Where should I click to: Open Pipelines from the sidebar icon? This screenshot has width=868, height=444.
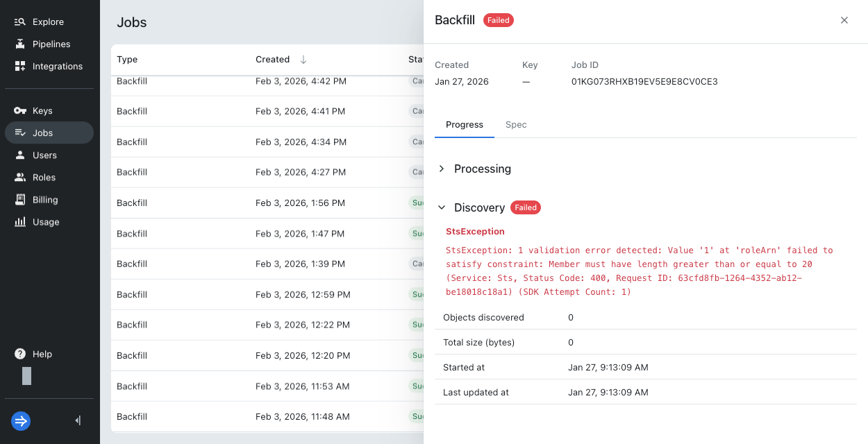pos(19,44)
